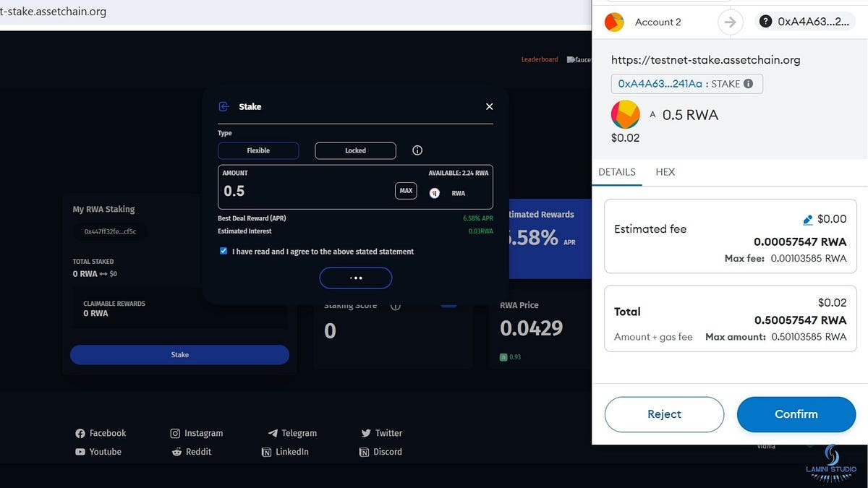
Task: Click the CLAIMABLE REWARDS 0 RWA value
Action: (95, 314)
